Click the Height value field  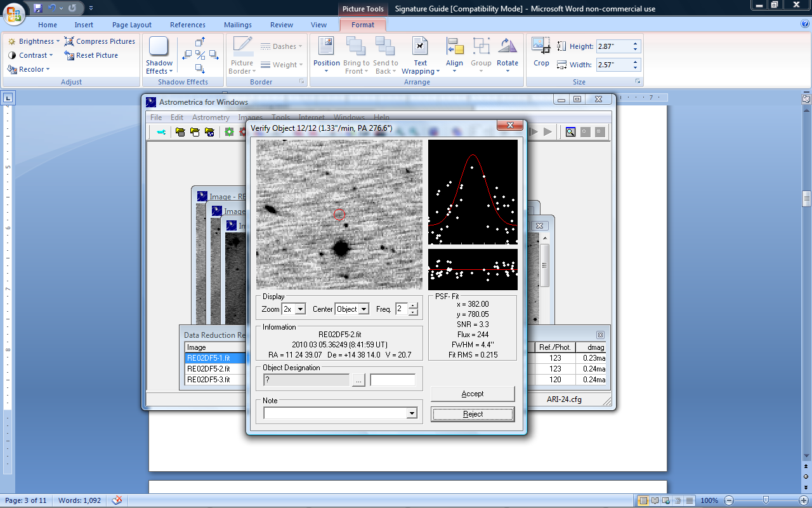pos(613,46)
